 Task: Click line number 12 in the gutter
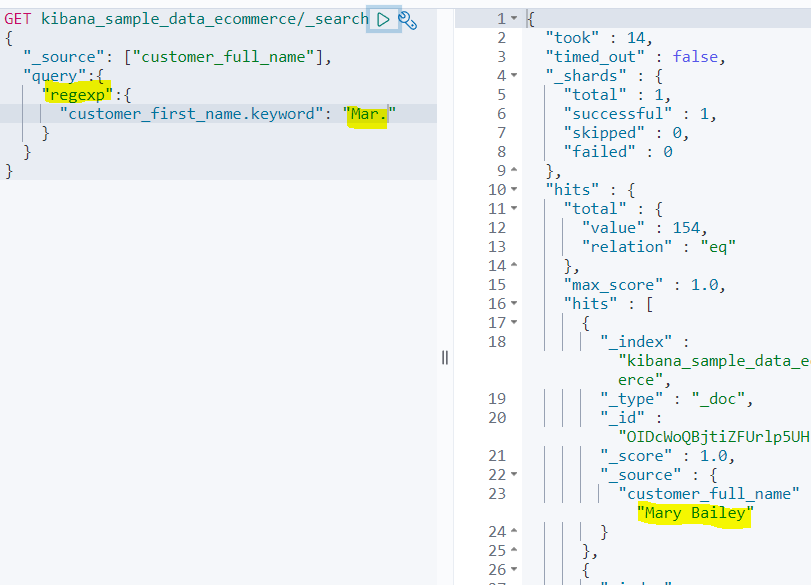point(497,228)
